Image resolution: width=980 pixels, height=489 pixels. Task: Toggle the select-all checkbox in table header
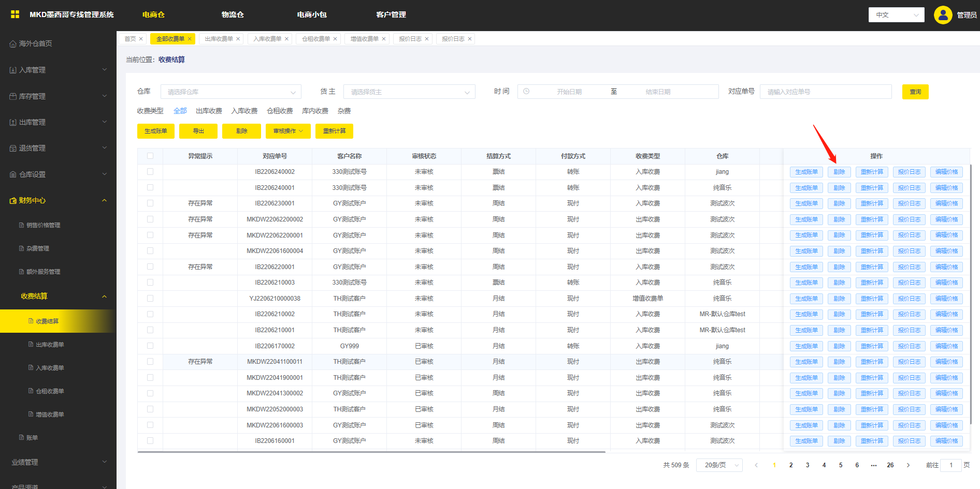click(150, 156)
